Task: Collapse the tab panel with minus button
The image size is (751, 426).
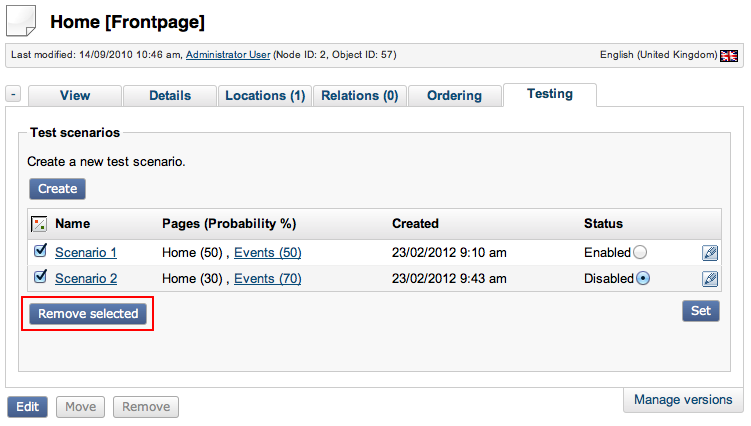Action: coord(13,94)
